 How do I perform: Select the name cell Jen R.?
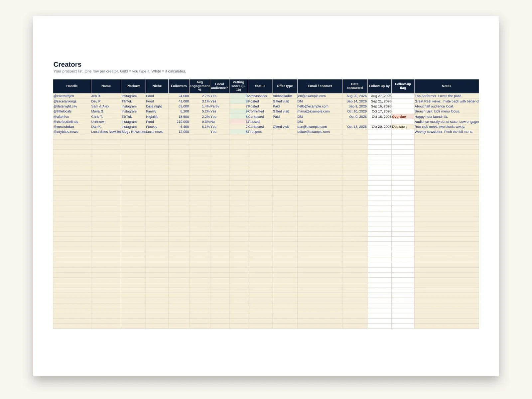pos(106,96)
